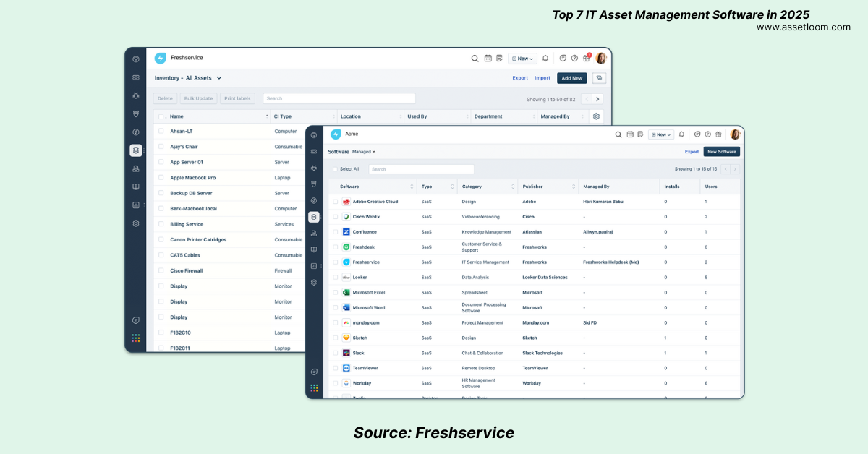This screenshot has width=868, height=454.
Task: Go to next page of assets
Action: tap(597, 99)
